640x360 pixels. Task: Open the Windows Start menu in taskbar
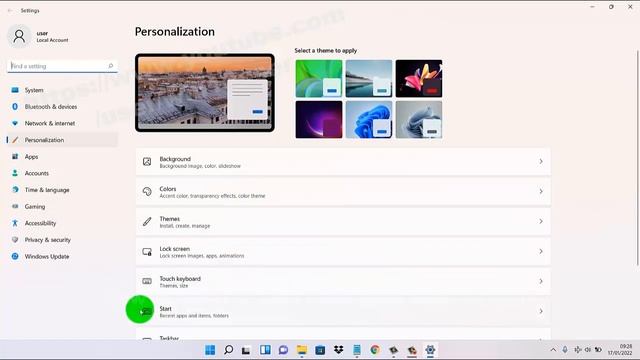pos(210,350)
